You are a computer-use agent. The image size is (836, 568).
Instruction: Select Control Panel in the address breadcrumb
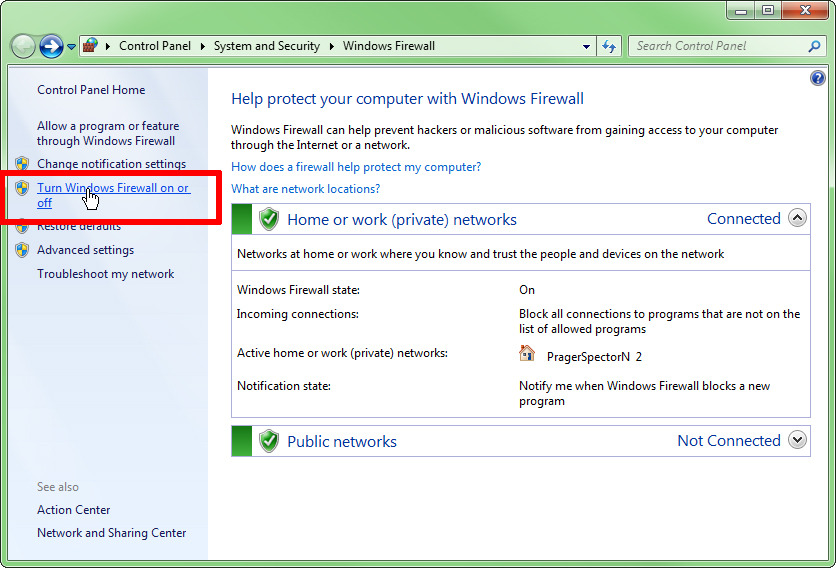coord(154,46)
